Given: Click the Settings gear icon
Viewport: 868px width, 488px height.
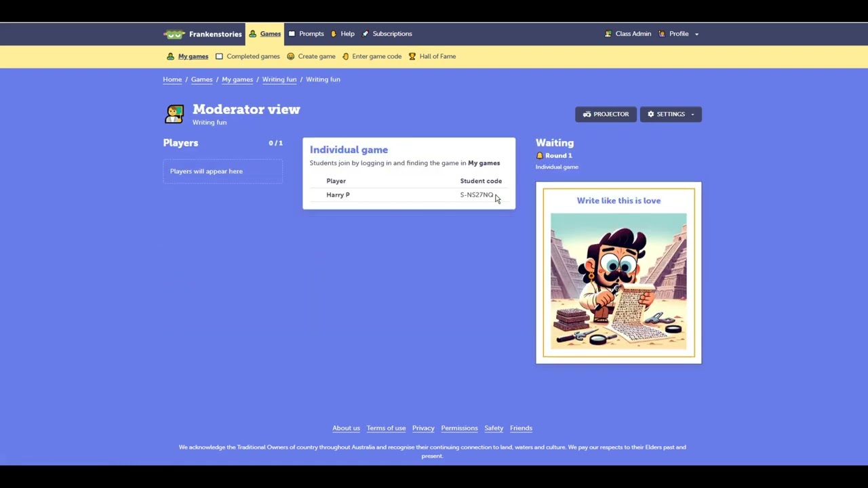Looking at the screenshot, I should point(651,114).
